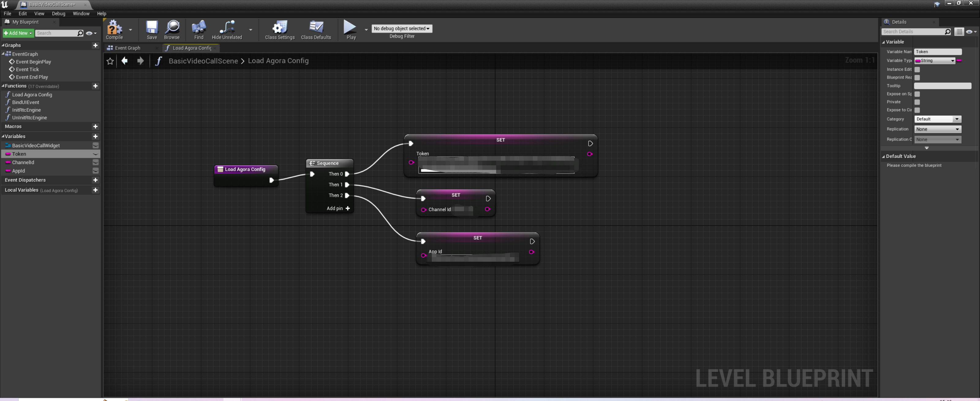Viewport: 980px width, 401px height.
Task: Navigate forward in graph history
Action: tap(140, 61)
